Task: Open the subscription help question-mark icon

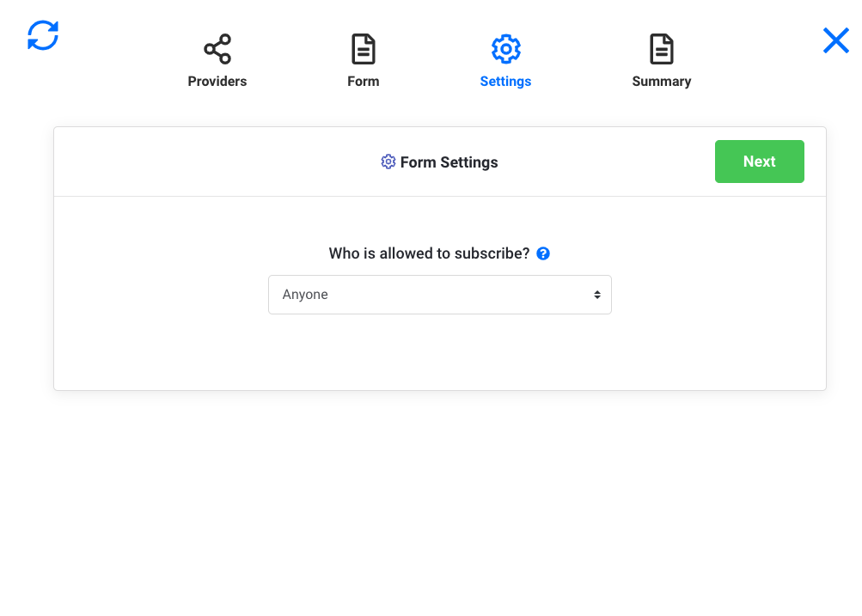Action: click(543, 253)
